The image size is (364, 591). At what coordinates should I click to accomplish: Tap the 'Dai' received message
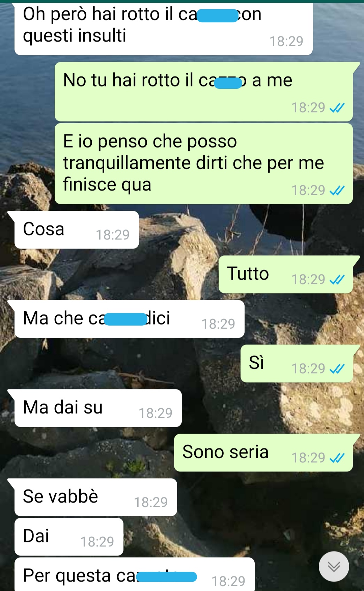(x=69, y=537)
